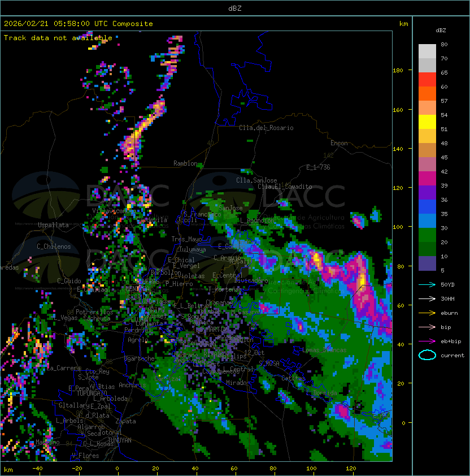470x476 pixels.
Task: Click the 'Mirador' map label
Action: [238, 383]
